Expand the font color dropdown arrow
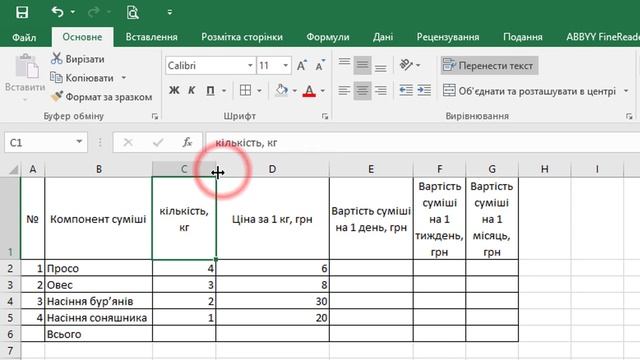Image resolution: width=640 pixels, height=360 pixels. (x=322, y=91)
